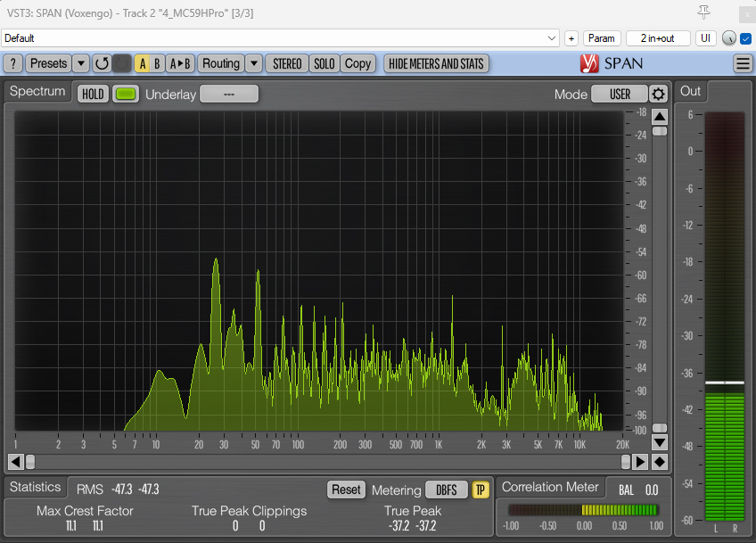Click the diamond zoom reset icon
Screen dimensions: 756x543
pos(660,462)
